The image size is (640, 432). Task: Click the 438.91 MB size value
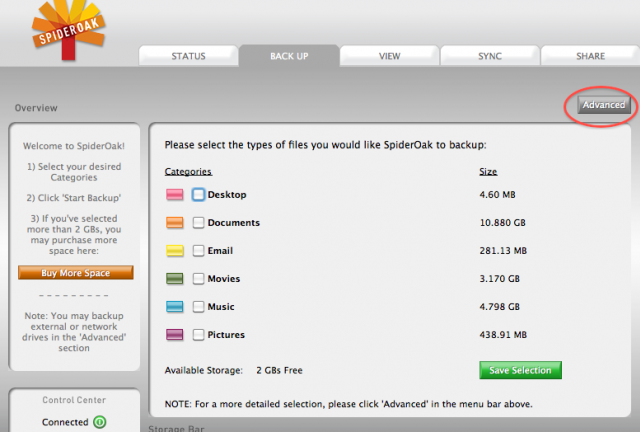[503, 334]
